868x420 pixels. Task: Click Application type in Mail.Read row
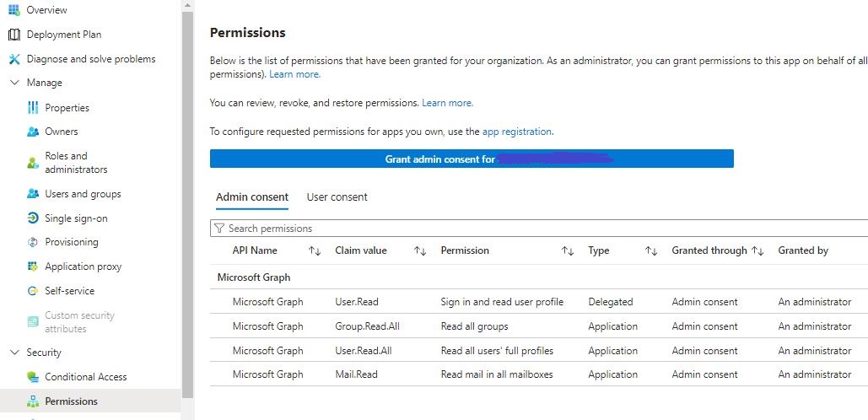612,374
